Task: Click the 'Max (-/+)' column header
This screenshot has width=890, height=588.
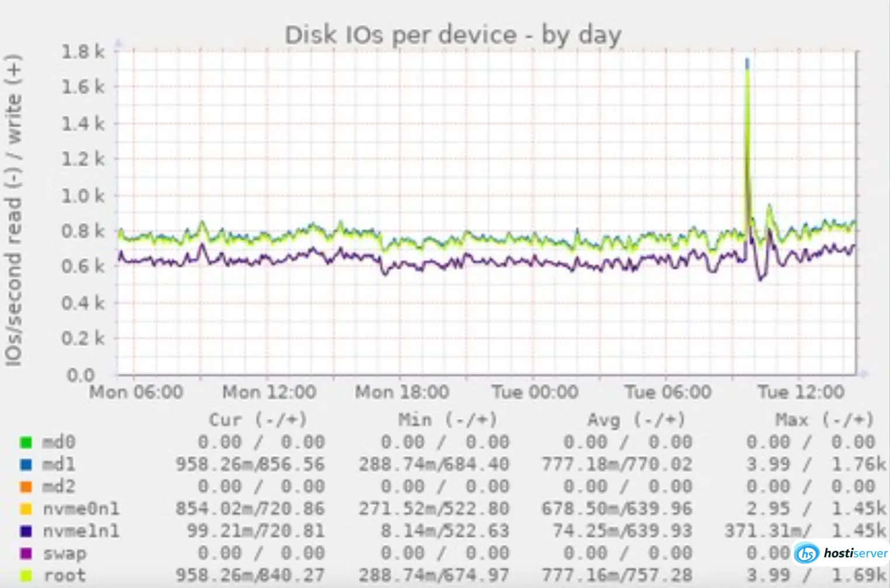Action: tap(824, 419)
